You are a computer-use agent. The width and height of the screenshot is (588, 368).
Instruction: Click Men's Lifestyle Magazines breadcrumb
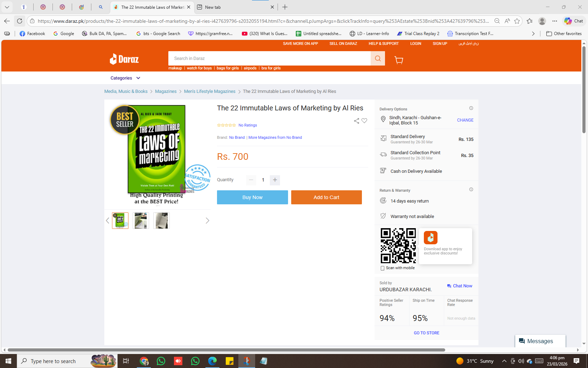click(x=210, y=91)
